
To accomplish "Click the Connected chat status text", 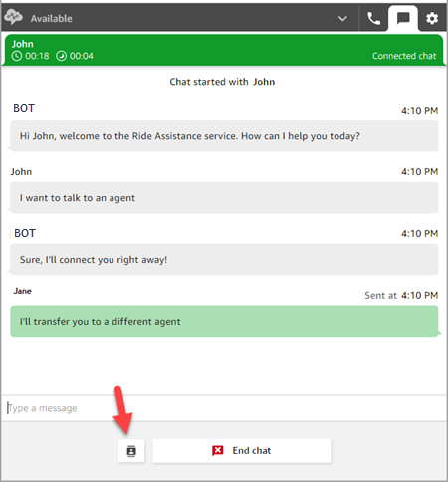I will pos(404,56).
